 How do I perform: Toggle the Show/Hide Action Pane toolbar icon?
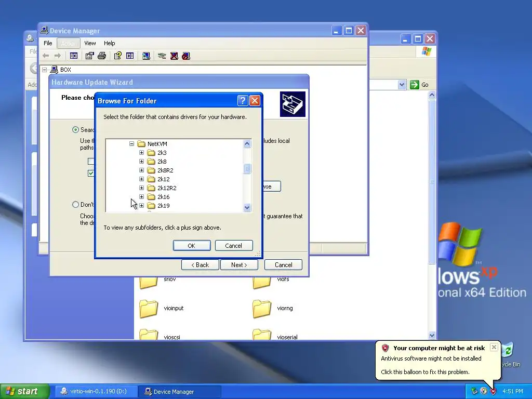click(x=130, y=56)
